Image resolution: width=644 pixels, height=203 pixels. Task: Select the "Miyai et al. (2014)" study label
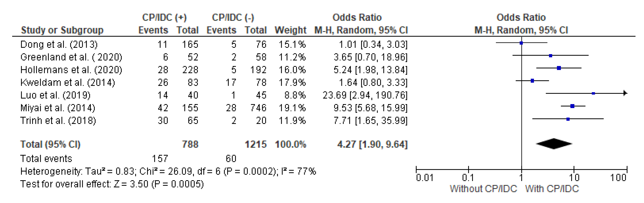pos(58,108)
